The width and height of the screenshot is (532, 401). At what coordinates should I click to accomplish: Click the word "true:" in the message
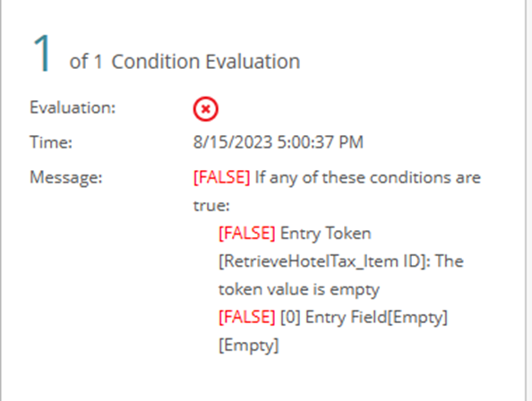point(211,205)
